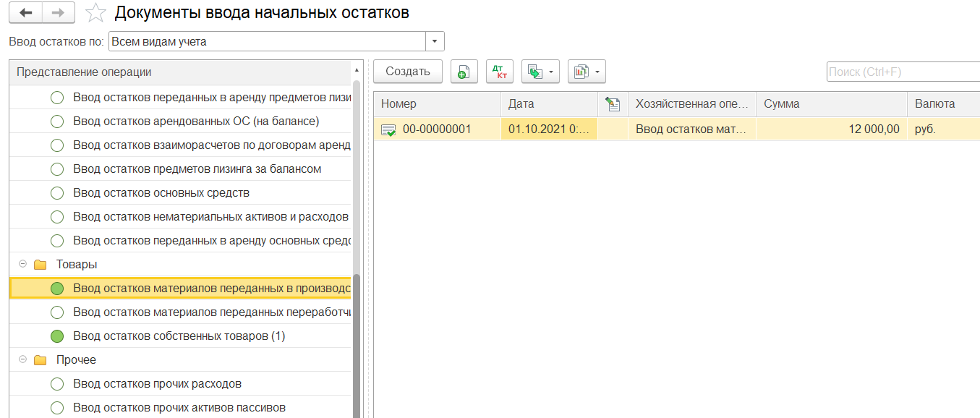Click the green circle of материалов в производство row

click(x=57, y=289)
